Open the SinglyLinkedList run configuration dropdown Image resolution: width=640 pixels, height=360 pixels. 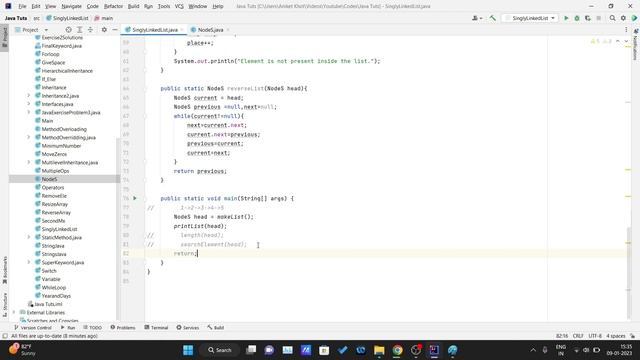point(530,18)
